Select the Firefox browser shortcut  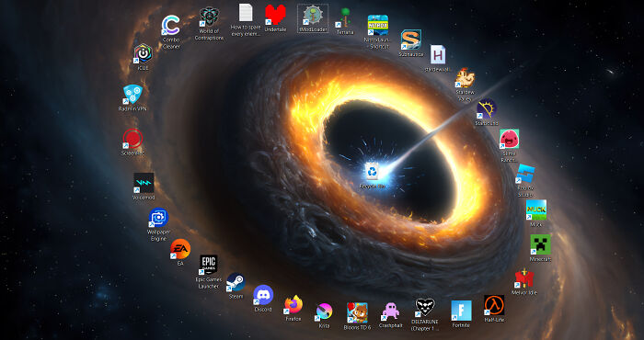click(293, 305)
